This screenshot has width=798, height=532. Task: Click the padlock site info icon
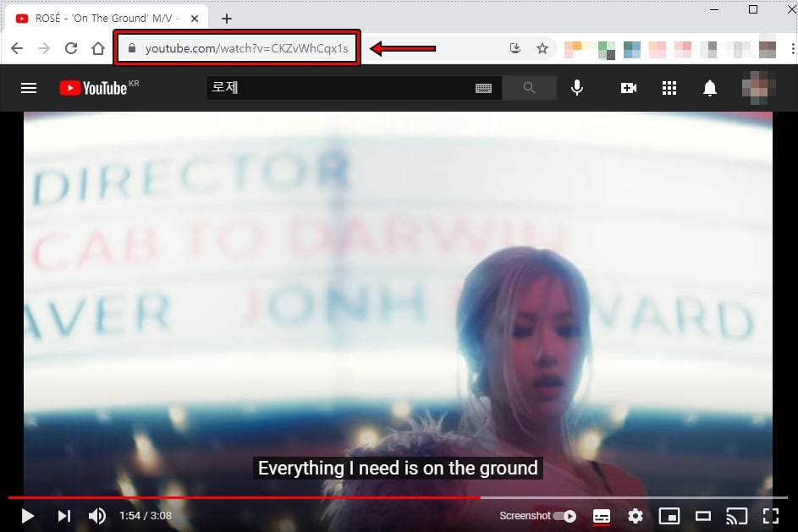coord(132,48)
